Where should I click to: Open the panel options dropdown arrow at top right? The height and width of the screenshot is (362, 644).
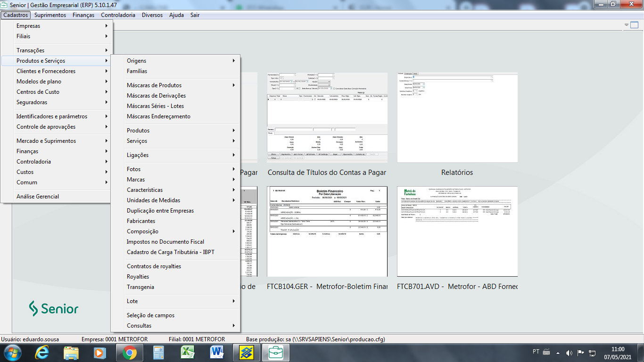[627, 25]
